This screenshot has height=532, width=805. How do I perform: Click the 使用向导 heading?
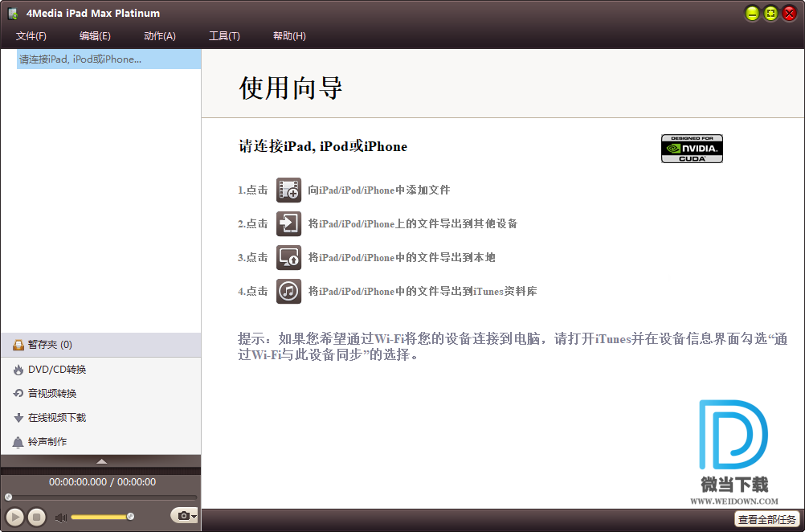tap(291, 88)
